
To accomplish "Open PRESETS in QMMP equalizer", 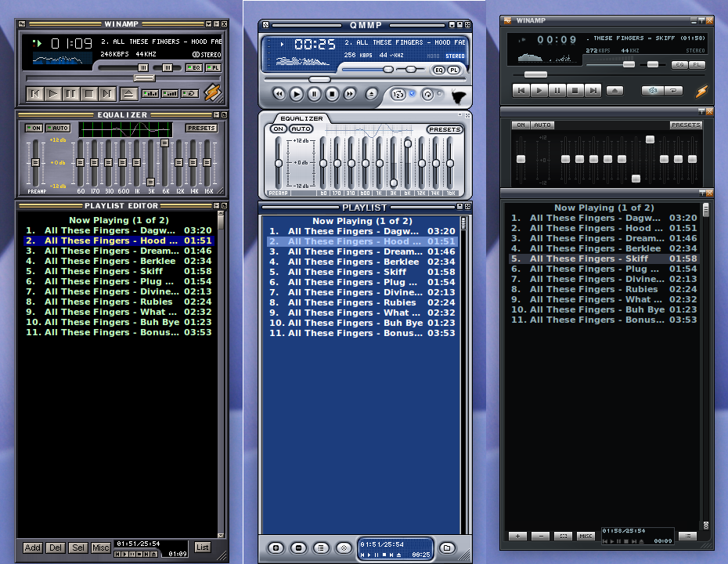I will tap(445, 129).
